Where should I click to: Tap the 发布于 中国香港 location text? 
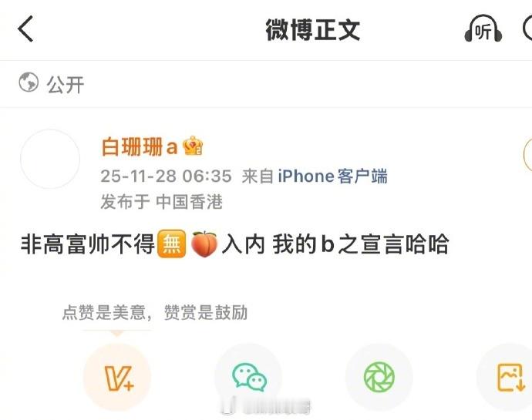[161, 202]
